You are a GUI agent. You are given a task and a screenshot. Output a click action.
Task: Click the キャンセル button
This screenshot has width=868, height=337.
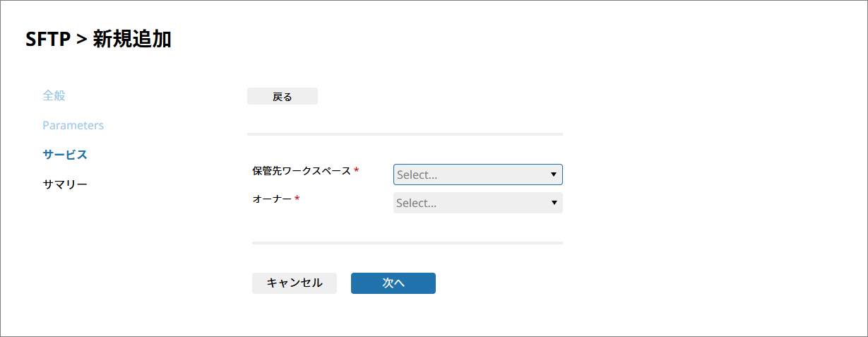pos(295,283)
